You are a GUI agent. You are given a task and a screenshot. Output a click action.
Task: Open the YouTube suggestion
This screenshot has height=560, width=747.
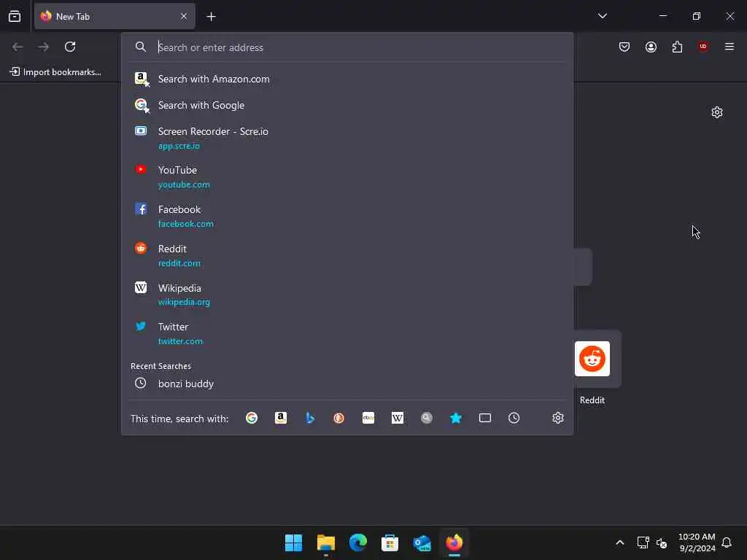[x=347, y=176]
